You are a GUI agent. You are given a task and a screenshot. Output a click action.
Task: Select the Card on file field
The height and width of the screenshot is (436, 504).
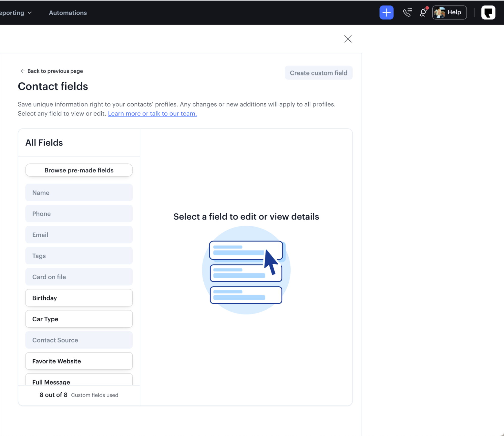pyautogui.click(x=79, y=277)
